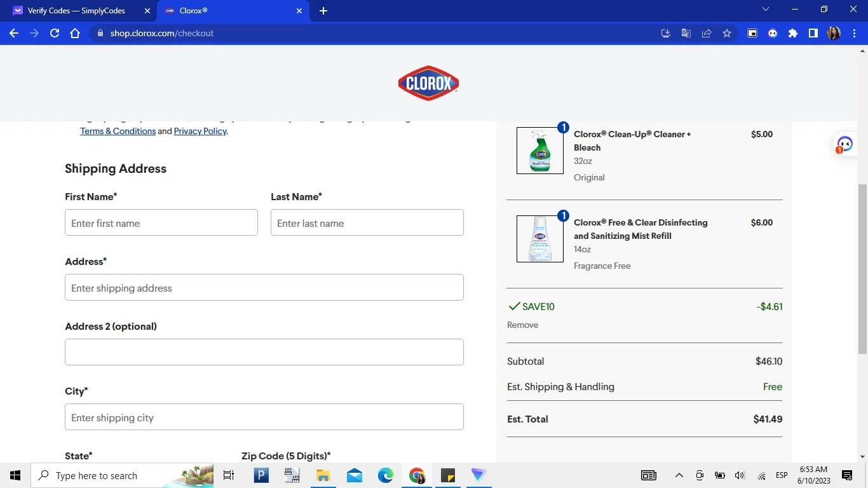Screen dimensions: 868x488
Task: Click the $6.00 price
Action: point(762,222)
